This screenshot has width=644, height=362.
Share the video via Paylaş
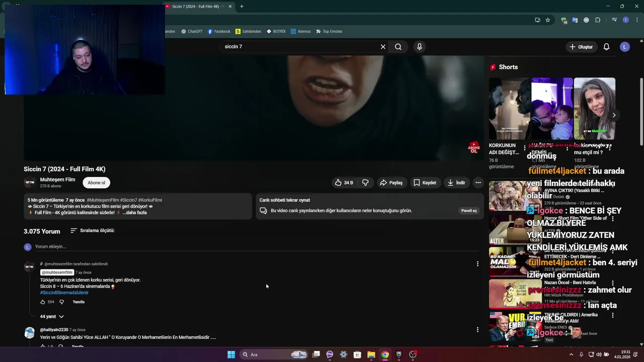pos(391,183)
